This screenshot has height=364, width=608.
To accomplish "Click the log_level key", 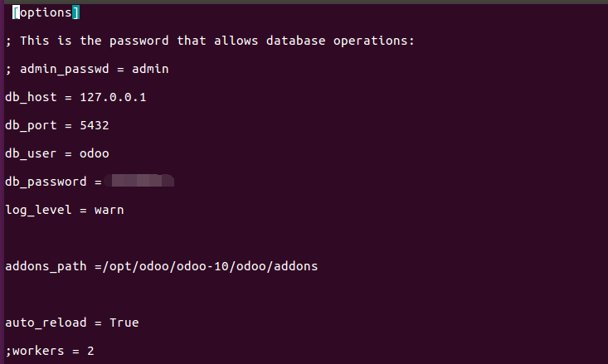I will [38, 210].
